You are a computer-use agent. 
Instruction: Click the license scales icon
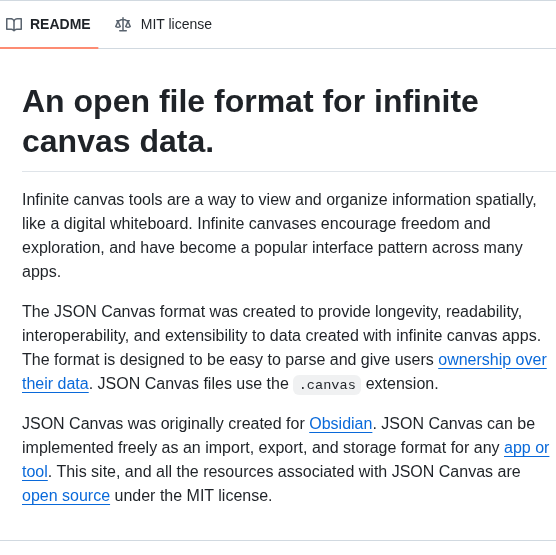pos(123,25)
